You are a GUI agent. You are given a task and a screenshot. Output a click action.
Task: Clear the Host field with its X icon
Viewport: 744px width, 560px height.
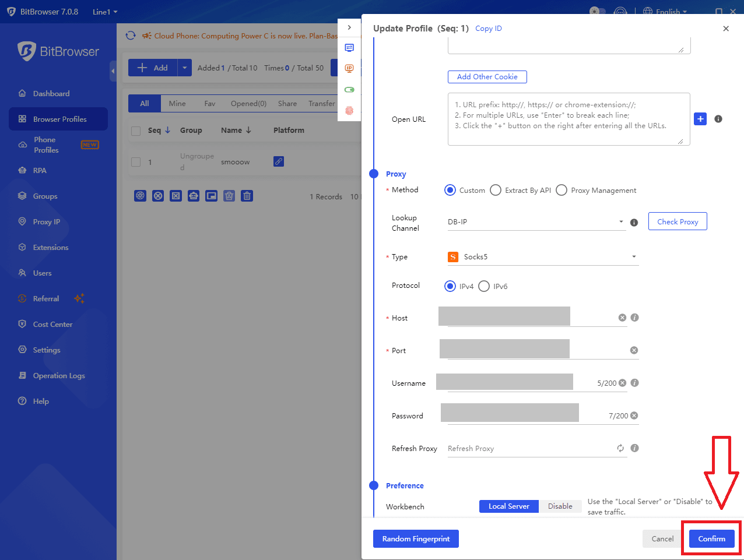622,318
